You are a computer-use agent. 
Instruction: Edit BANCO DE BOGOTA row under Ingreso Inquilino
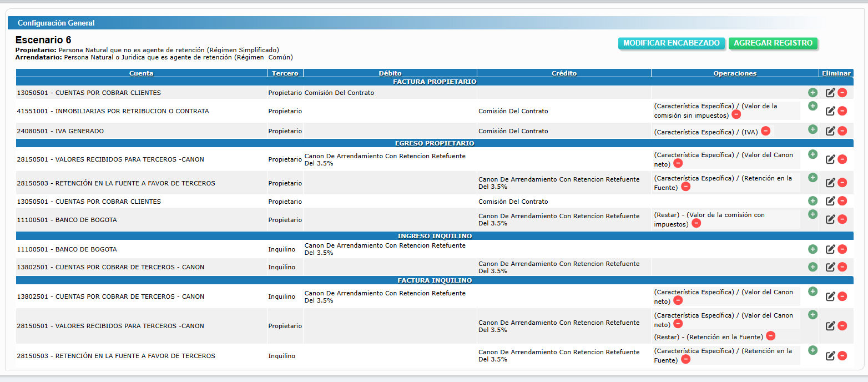(830, 249)
